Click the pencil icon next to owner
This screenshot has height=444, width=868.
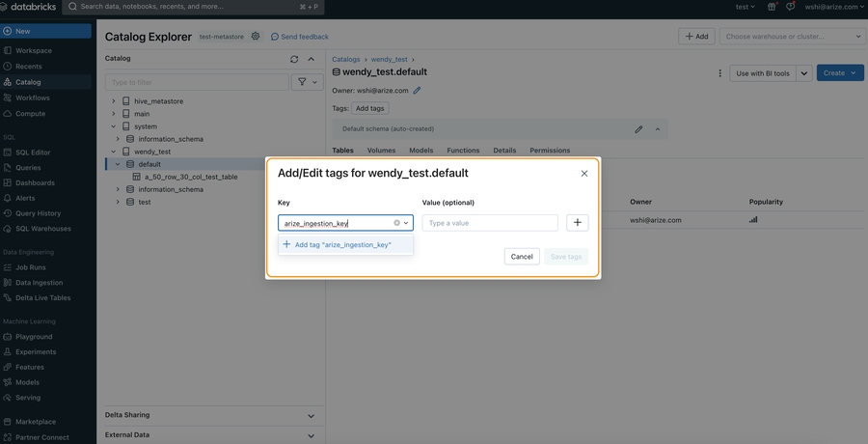click(418, 91)
